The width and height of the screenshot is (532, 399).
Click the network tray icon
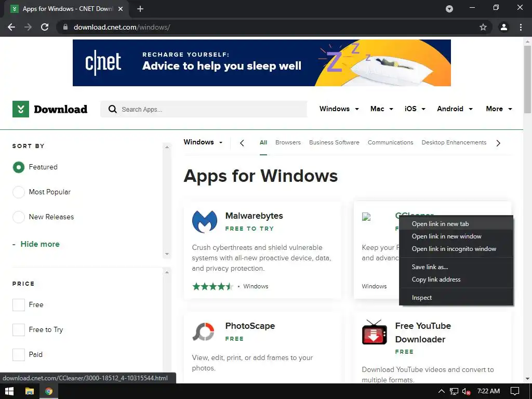pos(454,392)
